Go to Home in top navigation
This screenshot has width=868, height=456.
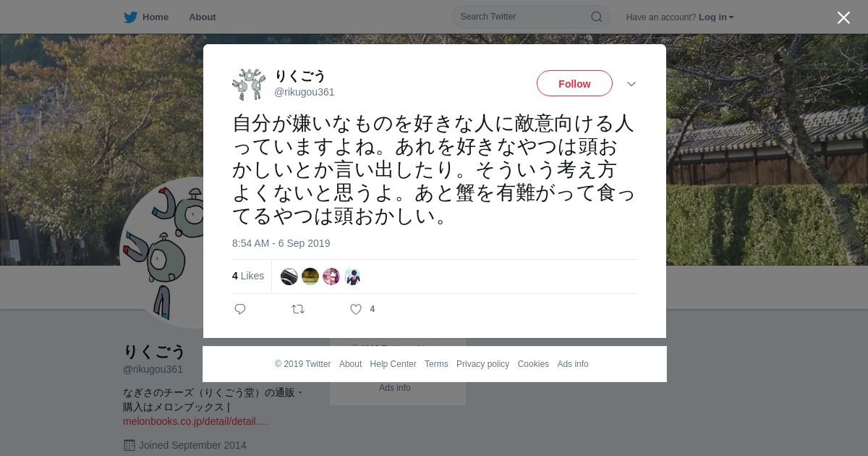click(x=156, y=17)
